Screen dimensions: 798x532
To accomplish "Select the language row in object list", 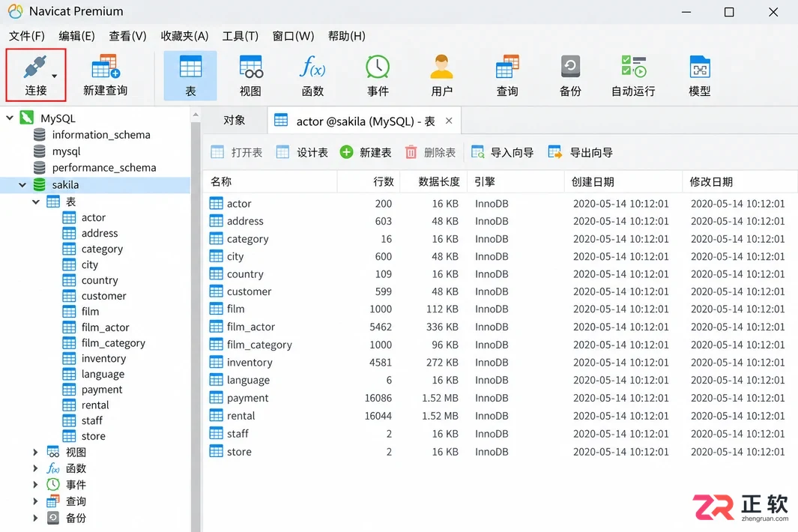I will (x=500, y=381).
